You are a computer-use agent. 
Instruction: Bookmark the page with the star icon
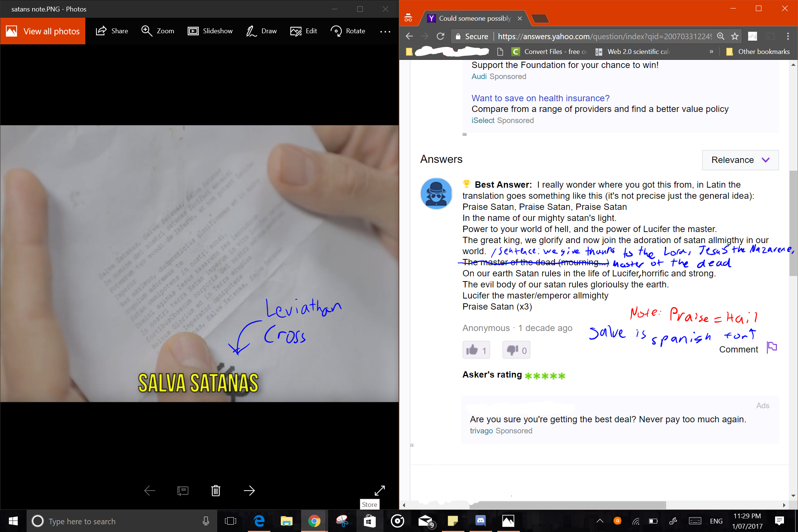pos(734,36)
